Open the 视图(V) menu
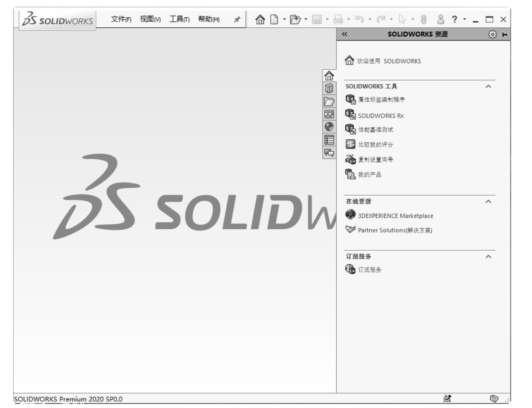This screenshot has width=532, height=408. (x=150, y=20)
